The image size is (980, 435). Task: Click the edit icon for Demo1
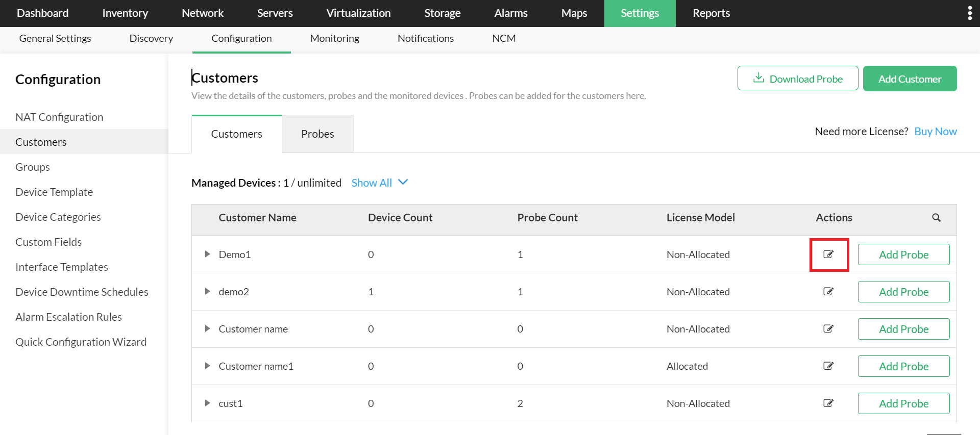tap(828, 254)
